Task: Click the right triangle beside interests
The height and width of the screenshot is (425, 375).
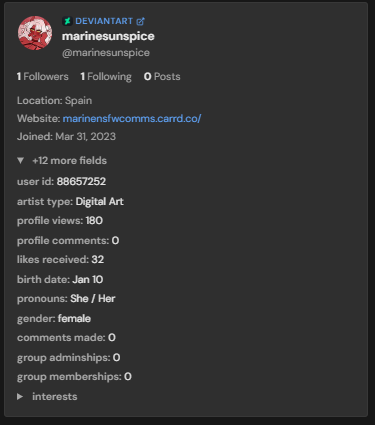Action: pos(20,397)
